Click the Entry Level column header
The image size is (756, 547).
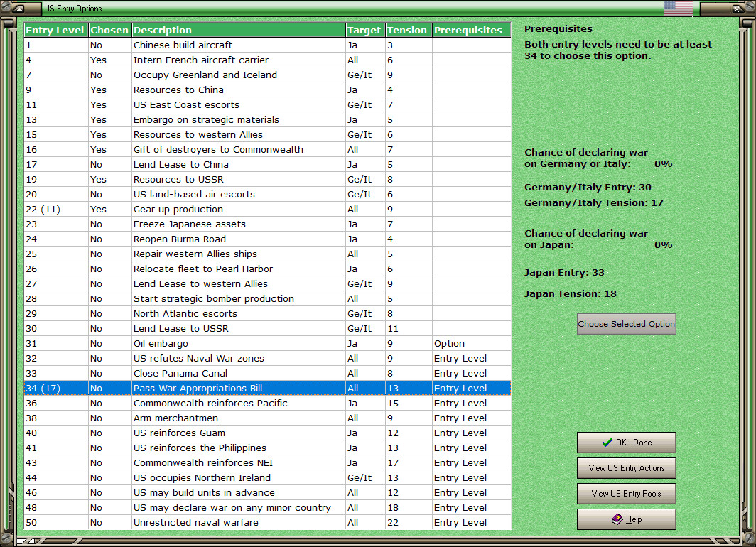56,30
